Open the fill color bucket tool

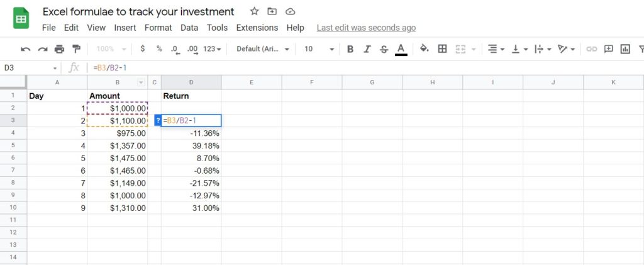pyautogui.click(x=424, y=49)
